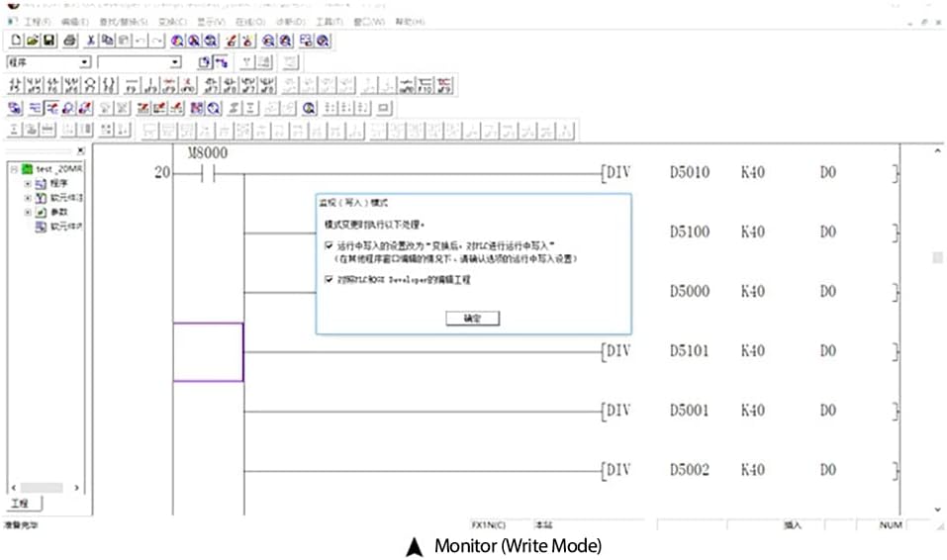
Task: Click the Copy icon in toolbar
Action: [107, 41]
